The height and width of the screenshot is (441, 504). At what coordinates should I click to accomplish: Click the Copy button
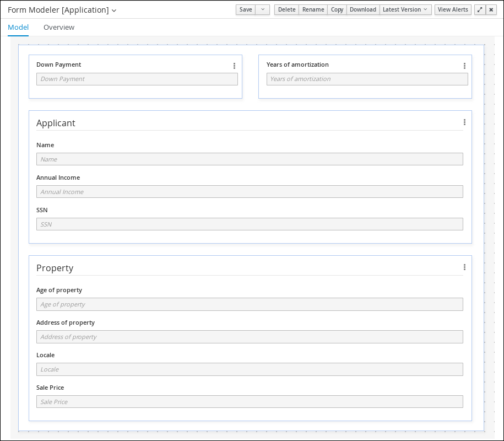[337, 10]
